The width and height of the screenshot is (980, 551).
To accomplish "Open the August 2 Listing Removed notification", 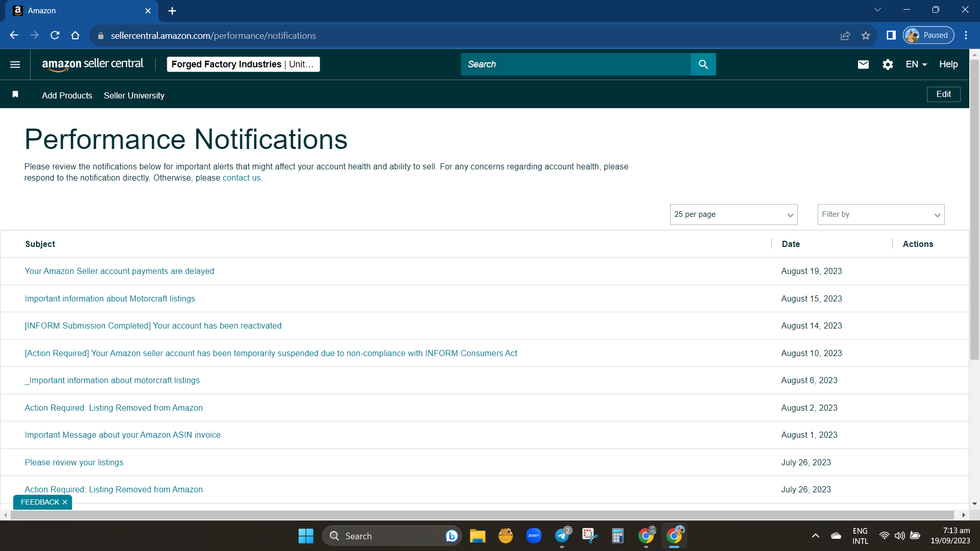I will pyautogui.click(x=114, y=408).
